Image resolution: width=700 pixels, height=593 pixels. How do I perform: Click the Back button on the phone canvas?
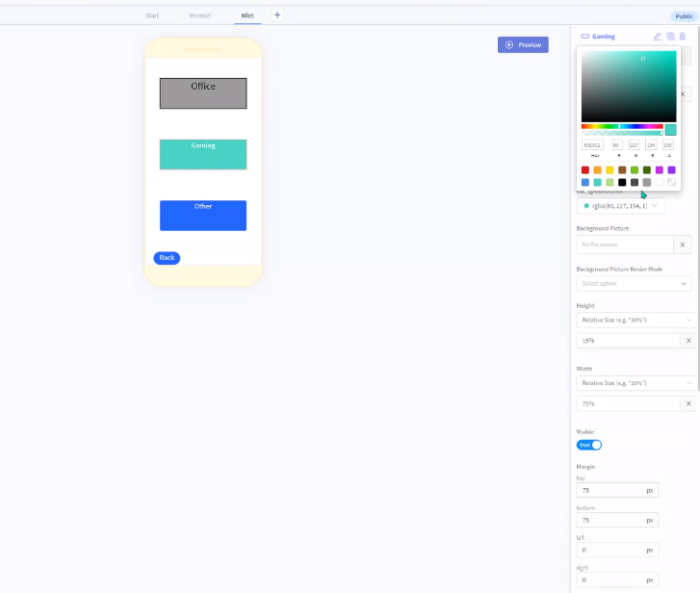pyautogui.click(x=167, y=258)
